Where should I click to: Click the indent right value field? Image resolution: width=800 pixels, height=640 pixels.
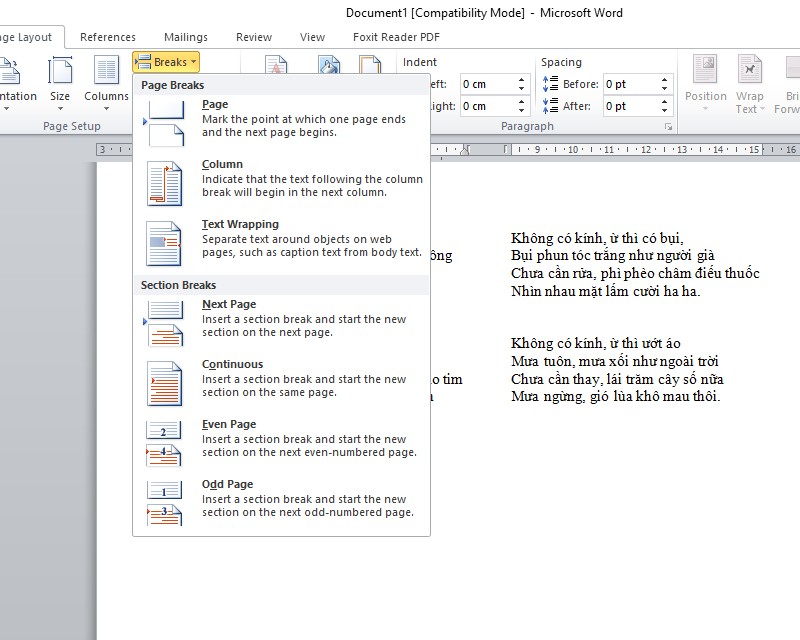(487, 106)
